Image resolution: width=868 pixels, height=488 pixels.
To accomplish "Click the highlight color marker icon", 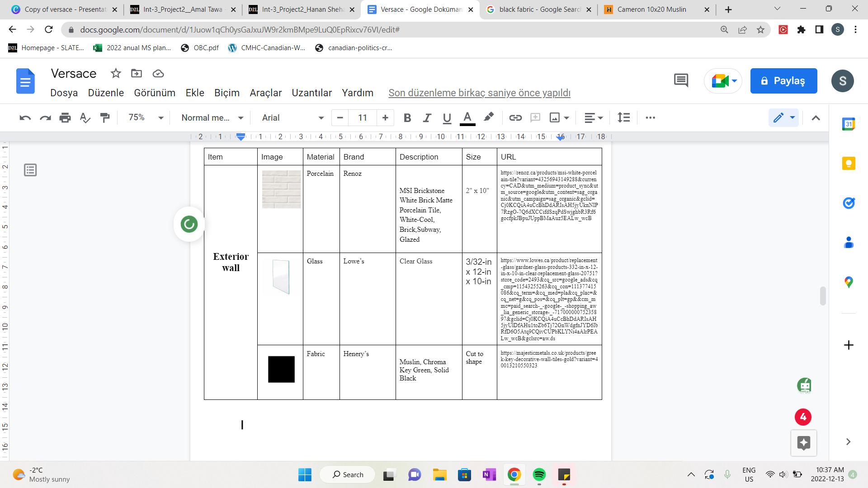I will click(x=488, y=117).
